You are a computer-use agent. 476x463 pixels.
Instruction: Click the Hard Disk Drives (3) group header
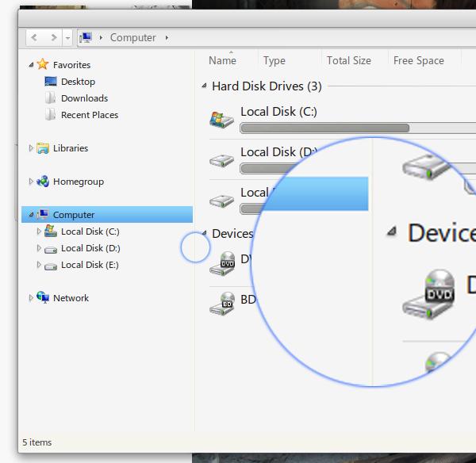point(267,86)
